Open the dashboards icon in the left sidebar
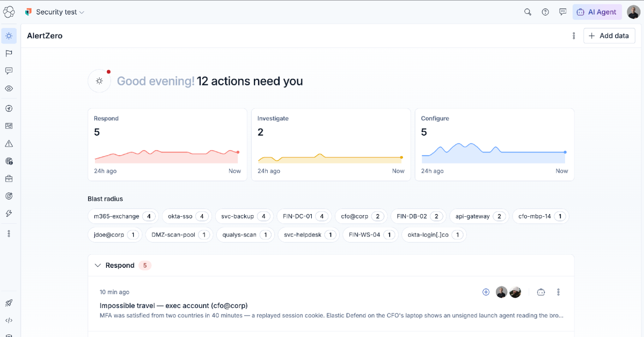This screenshot has width=644, height=337. coord(9,126)
